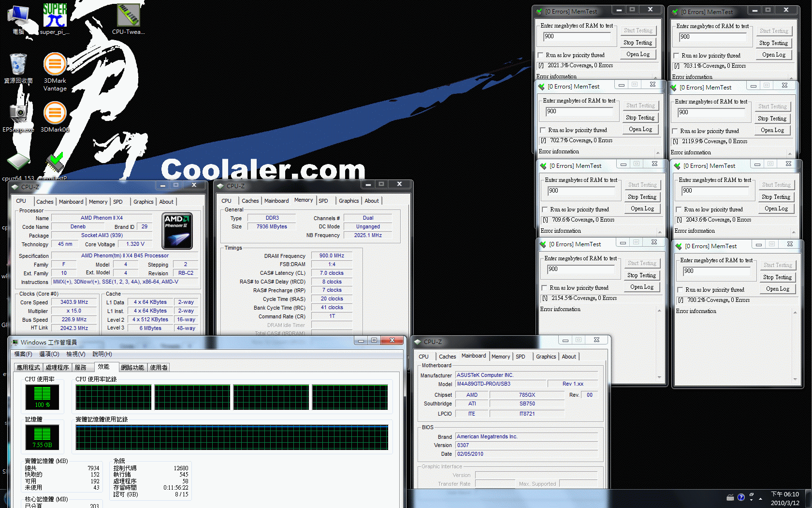Stop Testing in the 702.7% coverage MemTest
The width and height of the screenshot is (812, 508).
click(x=640, y=118)
